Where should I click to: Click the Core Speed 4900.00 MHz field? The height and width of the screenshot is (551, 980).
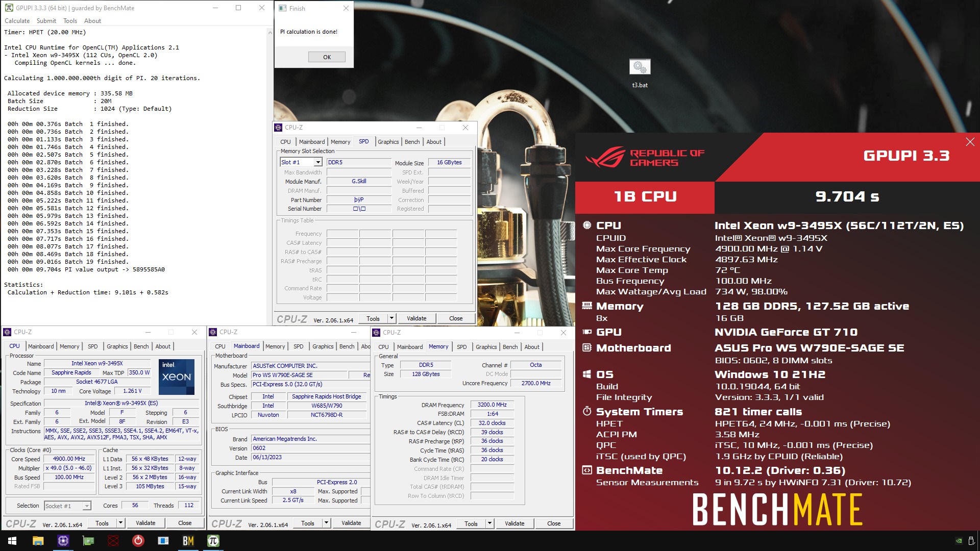tap(69, 459)
